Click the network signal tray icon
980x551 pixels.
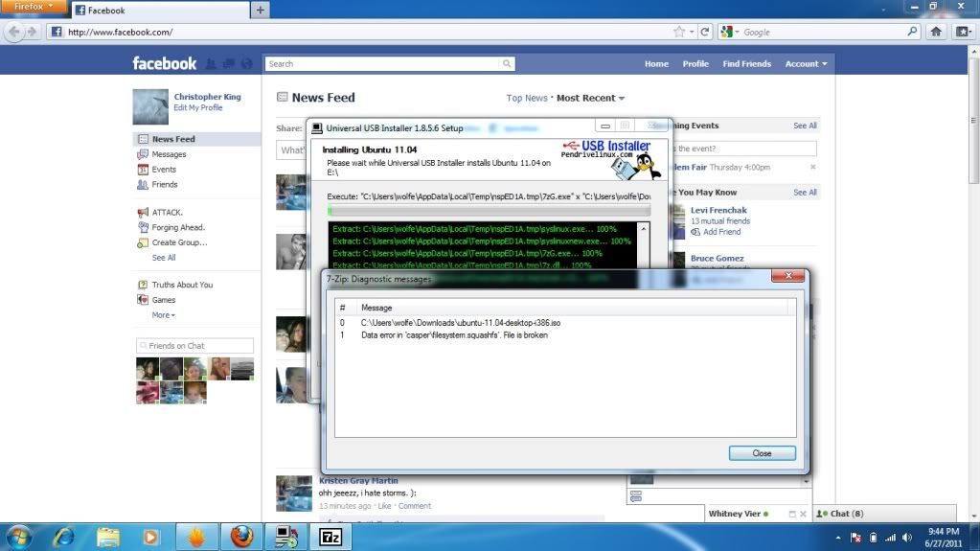(890, 538)
